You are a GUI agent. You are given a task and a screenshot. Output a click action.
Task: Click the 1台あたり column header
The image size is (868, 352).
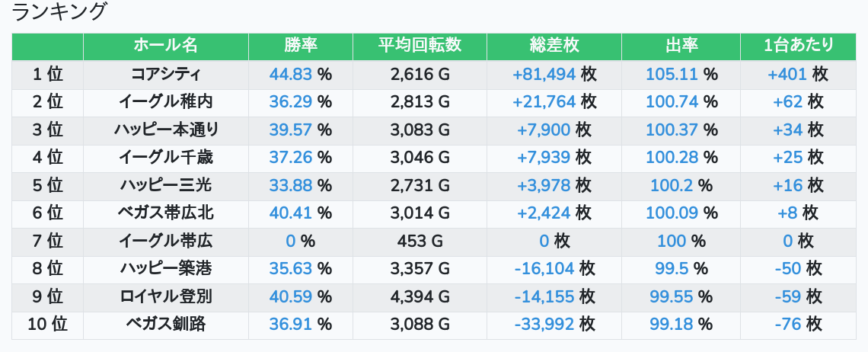click(x=798, y=46)
